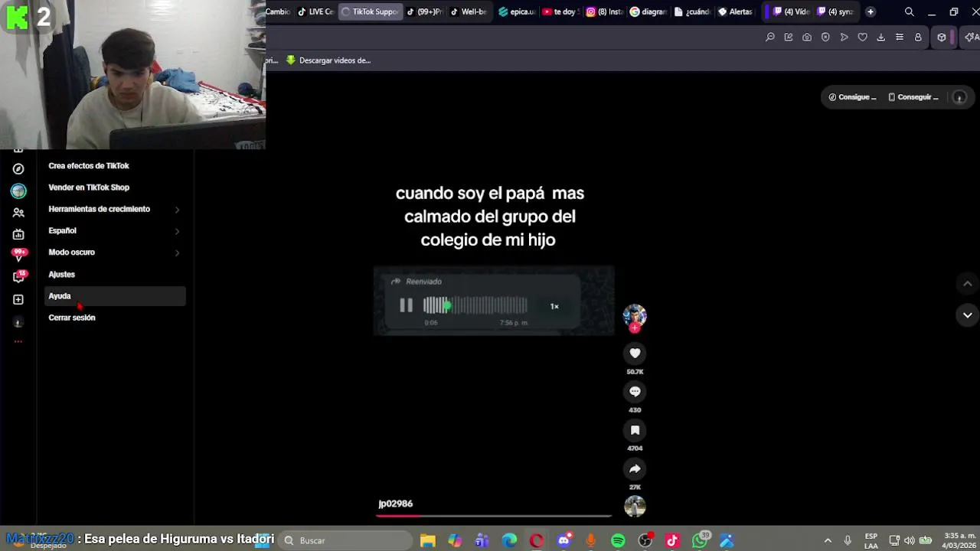The image size is (980, 551).
Task: Open the Explore compass icon in TikTok sidebar
Action: click(18, 169)
